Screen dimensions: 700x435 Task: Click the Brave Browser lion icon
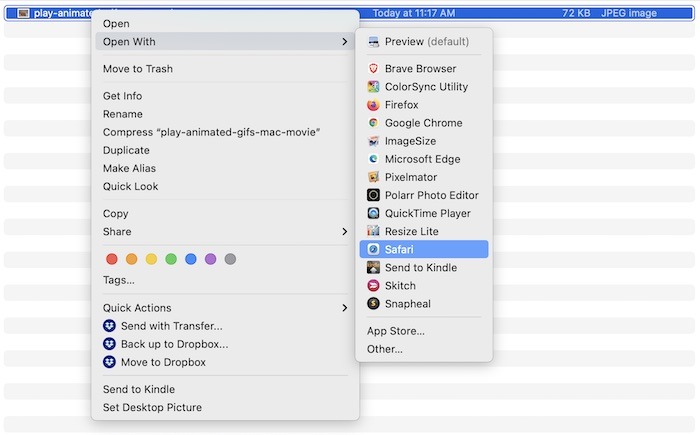(x=373, y=68)
